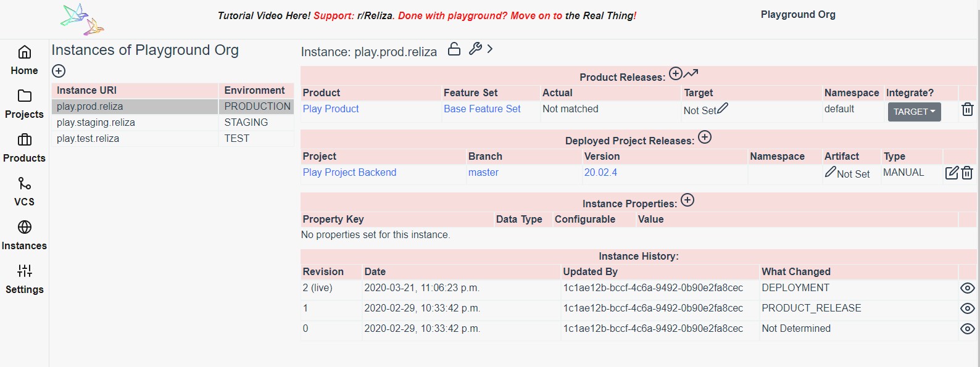Open the Playground Org organization selector
The width and height of the screenshot is (980, 367).
coord(797,15)
